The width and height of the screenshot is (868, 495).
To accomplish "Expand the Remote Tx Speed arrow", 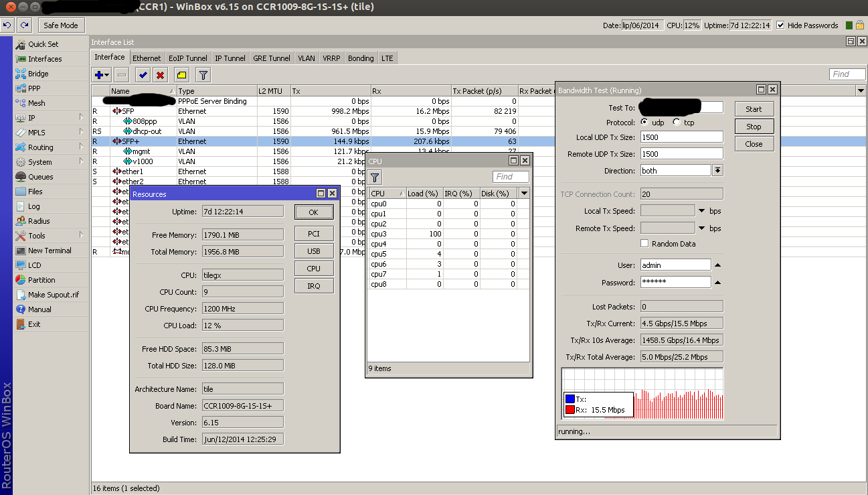I will (701, 228).
